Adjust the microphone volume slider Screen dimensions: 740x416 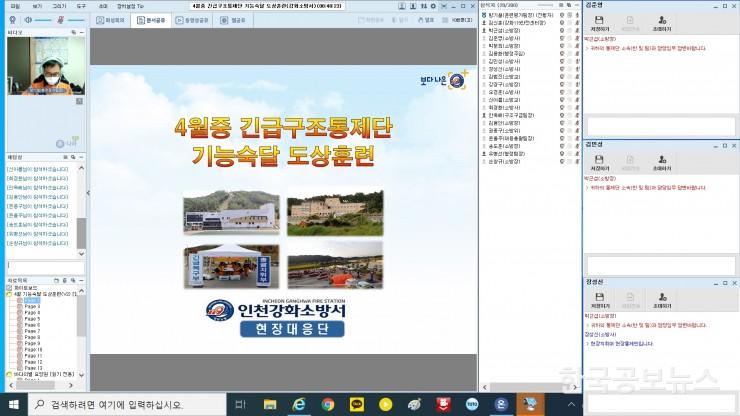[x=76, y=20]
